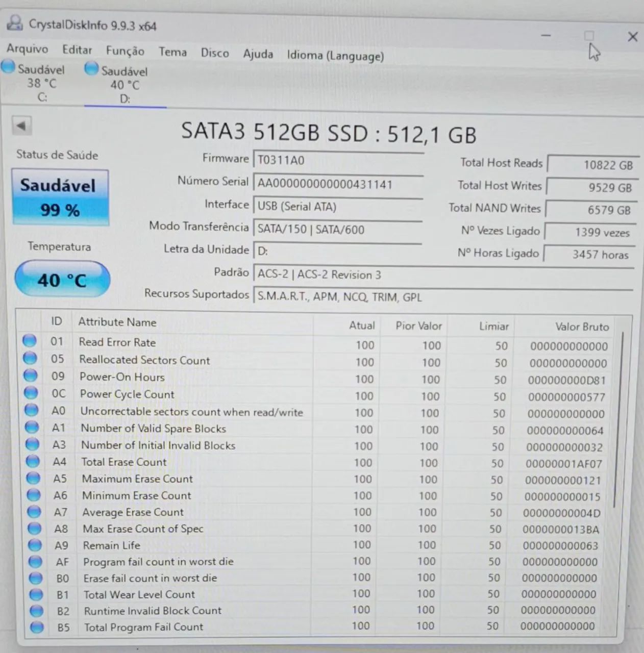Open the Tema menu
Viewport: 644px width, 653px height.
point(172,52)
